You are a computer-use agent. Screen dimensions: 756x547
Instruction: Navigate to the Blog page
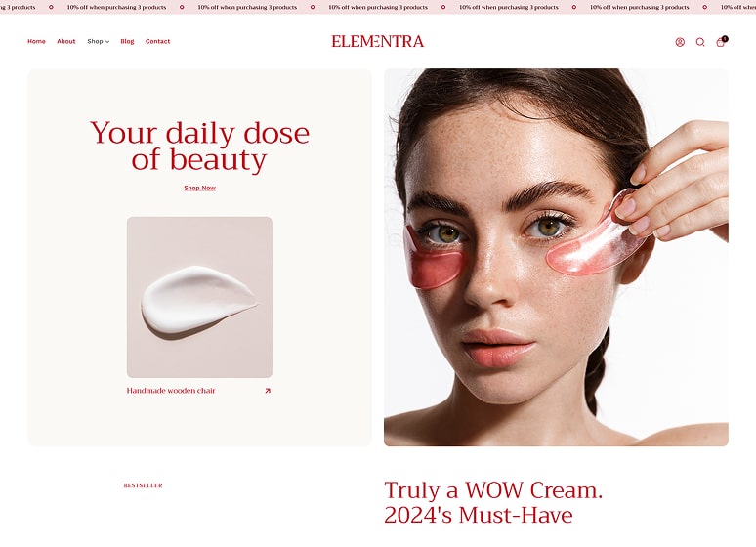(127, 41)
